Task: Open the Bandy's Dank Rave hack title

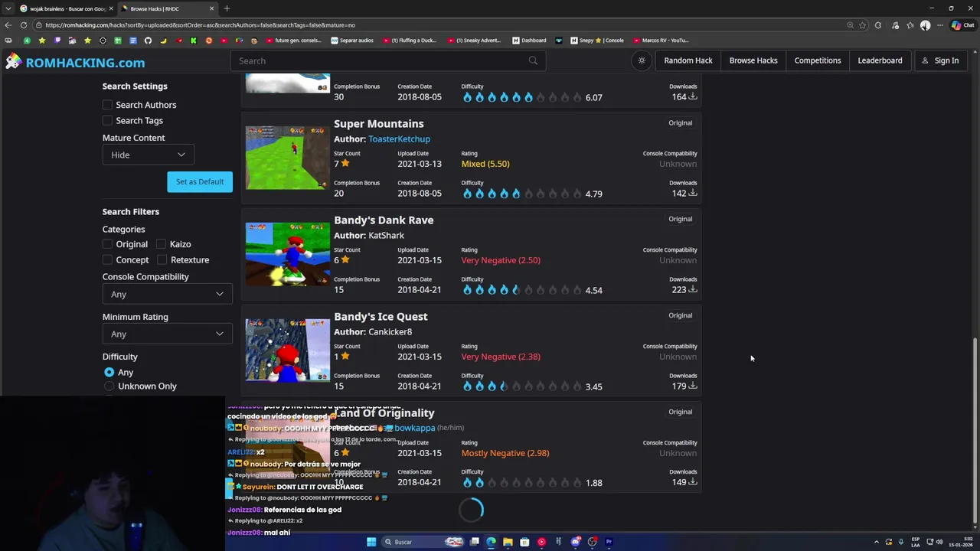Action: tap(384, 220)
